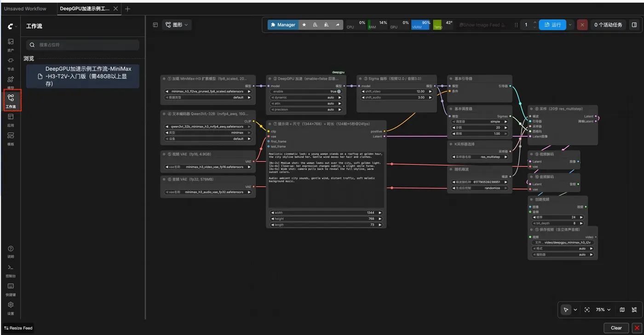Image resolution: width=644 pixels, height=335 pixels.
Task: Click the Resize Feed button
Action: click(18, 328)
